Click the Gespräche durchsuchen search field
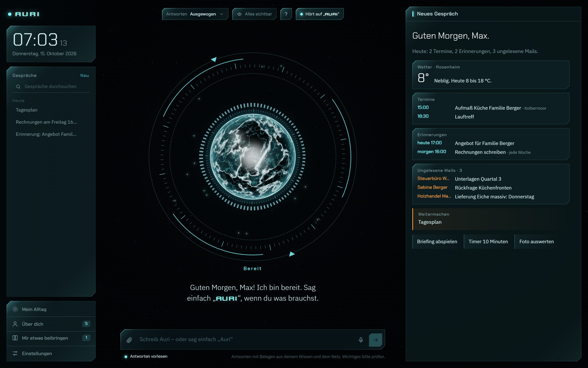This screenshot has height=368, width=588. [x=51, y=87]
